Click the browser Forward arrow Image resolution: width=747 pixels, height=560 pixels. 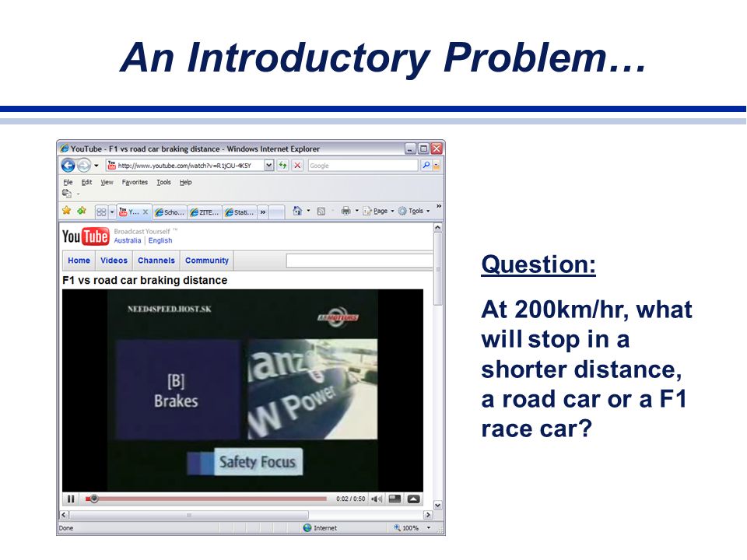coord(84,165)
